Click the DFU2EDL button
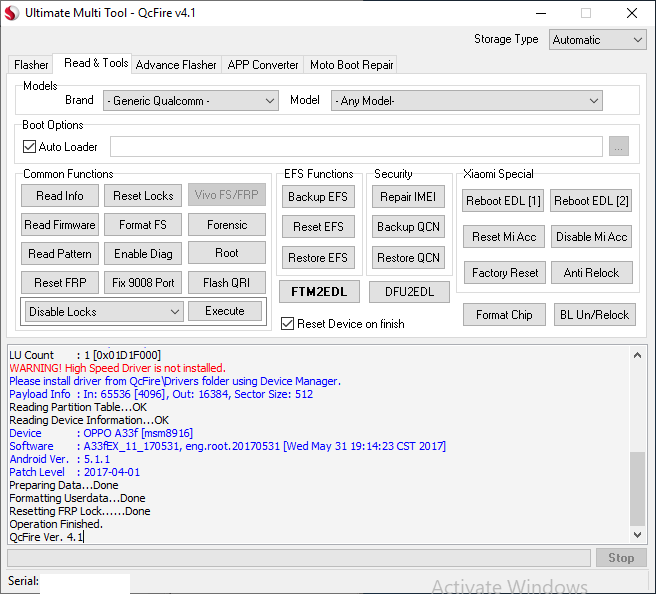Screen dimensions: 656x594 409,292
